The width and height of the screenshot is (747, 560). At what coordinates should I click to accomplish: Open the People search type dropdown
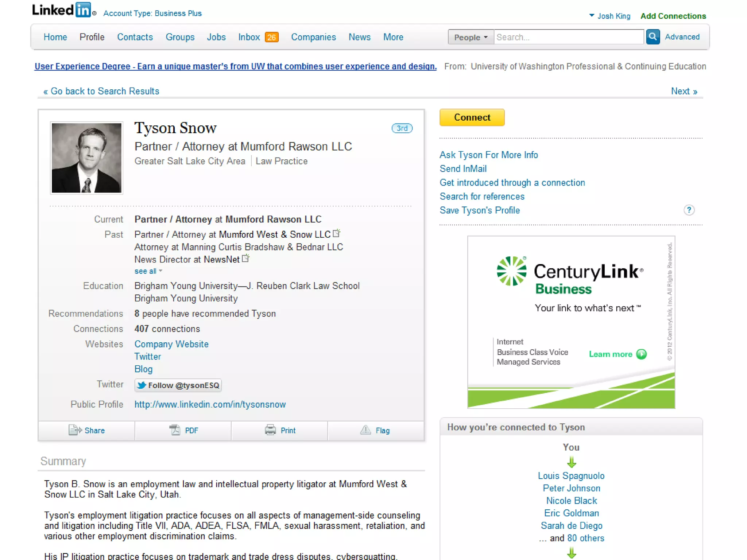(471, 37)
